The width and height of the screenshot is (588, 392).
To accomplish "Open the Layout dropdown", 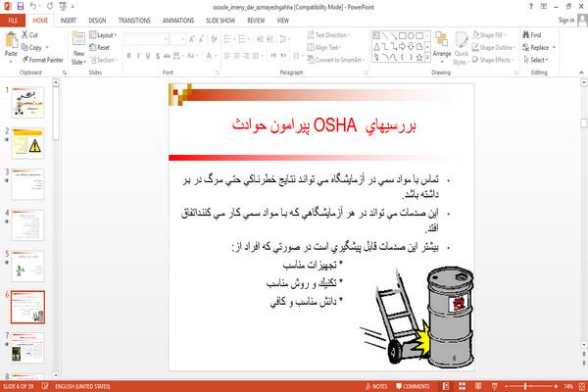I will (x=103, y=35).
